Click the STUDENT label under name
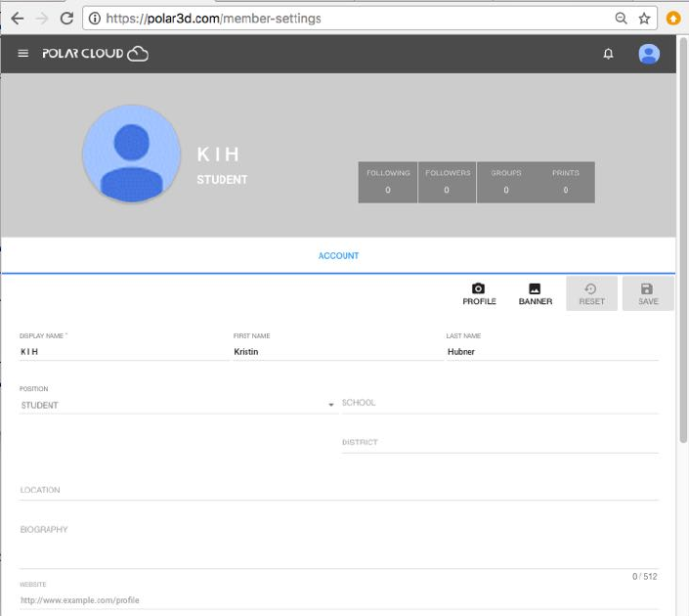Screen dimensions: 689x616 tap(222, 179)
